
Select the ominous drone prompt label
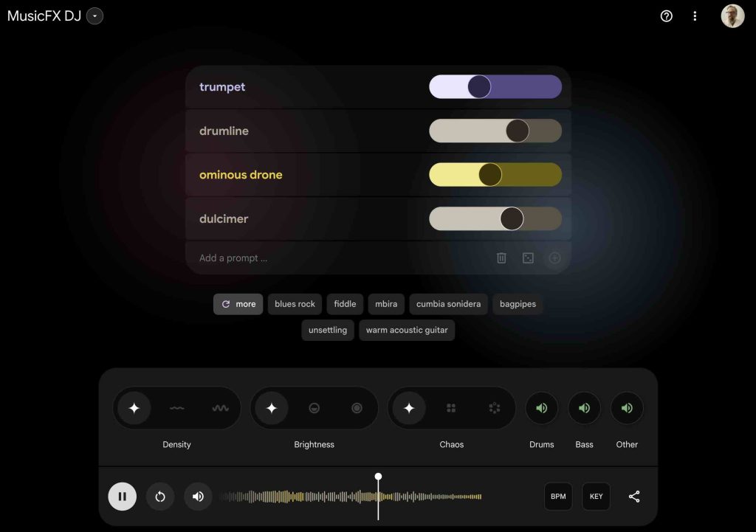pyautogui.click(x=241, y=175)
